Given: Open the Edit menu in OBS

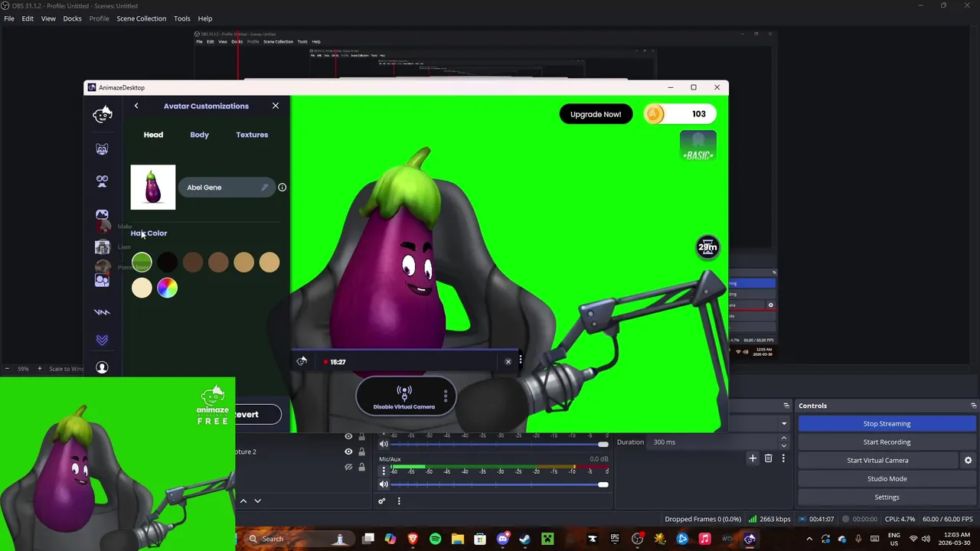Looking at the screenshot, I should (x=28, y=18).
